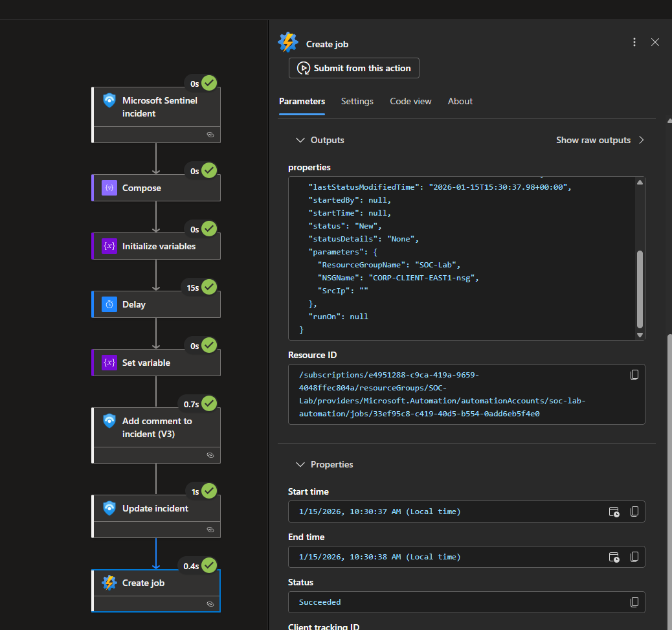Select the Compose action node icon
The image size is (672, 630).
(x=109, y=188)
